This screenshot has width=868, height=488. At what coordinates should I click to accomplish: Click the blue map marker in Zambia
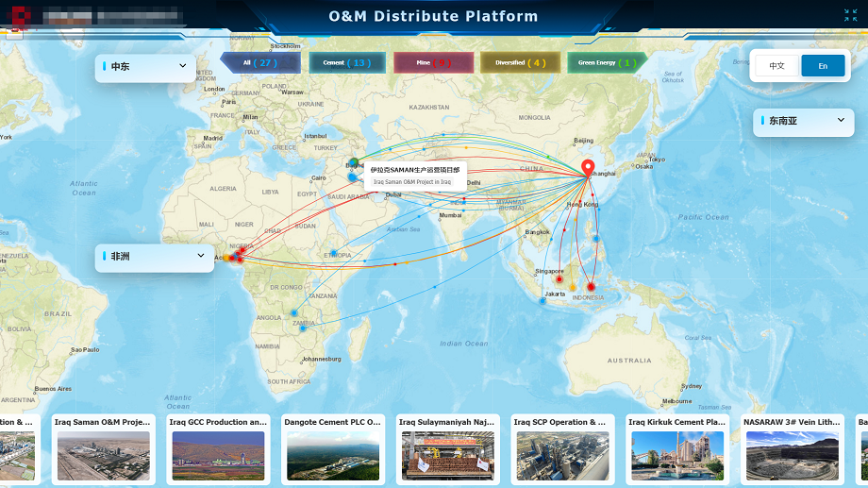tap(304, 328)
